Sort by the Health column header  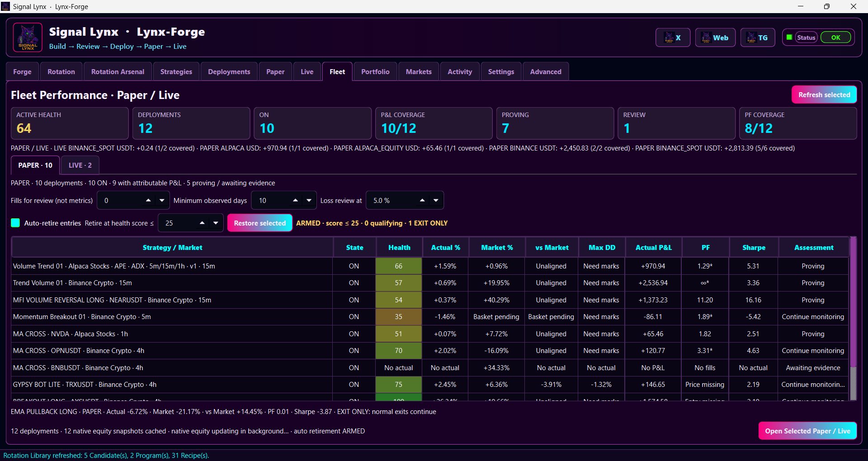coord(399,247)
